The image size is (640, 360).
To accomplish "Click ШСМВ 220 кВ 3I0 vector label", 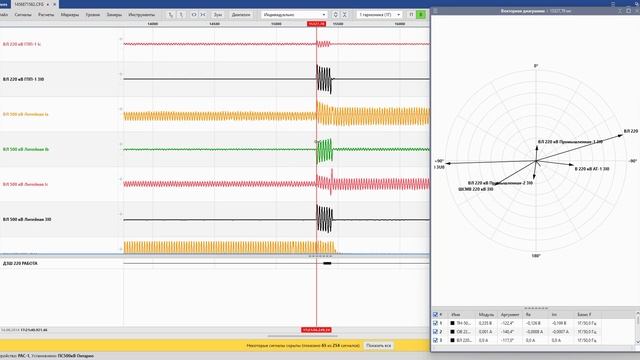I will (x=476, y=189).
